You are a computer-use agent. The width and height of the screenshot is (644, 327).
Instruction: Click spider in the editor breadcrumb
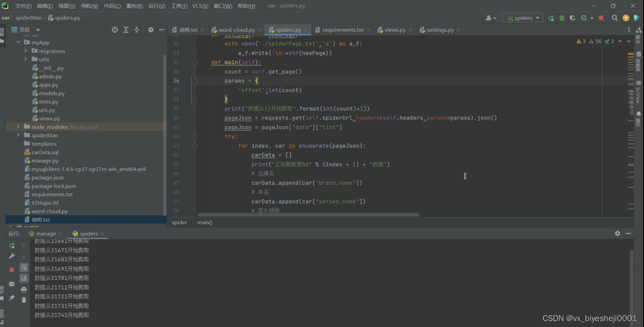[x=179, y=222]
